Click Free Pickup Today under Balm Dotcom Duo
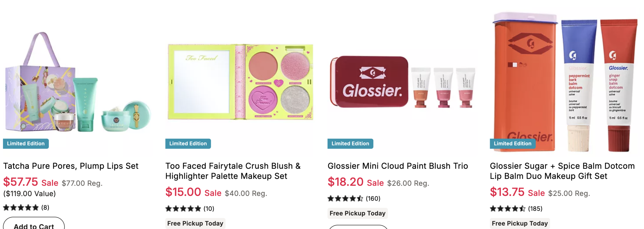Screen dimensions: 644x229 pyautogui.click(x=519, y=223)
